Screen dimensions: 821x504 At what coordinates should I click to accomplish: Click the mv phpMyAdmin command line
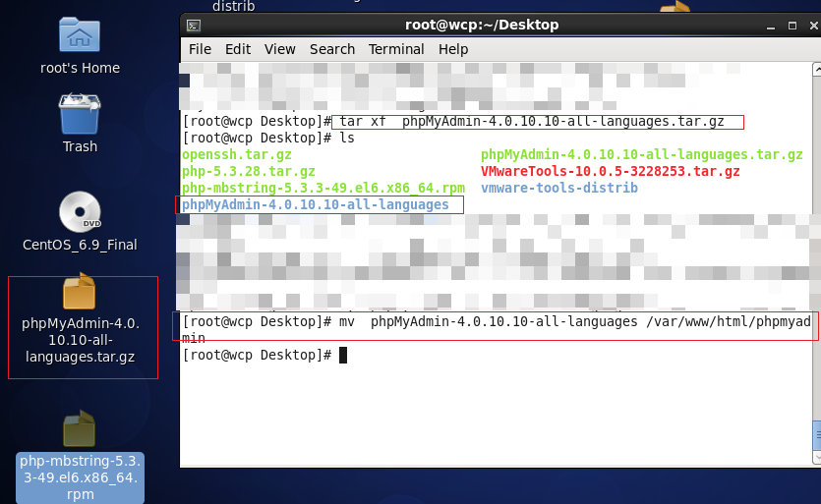[x=497, y=330]
